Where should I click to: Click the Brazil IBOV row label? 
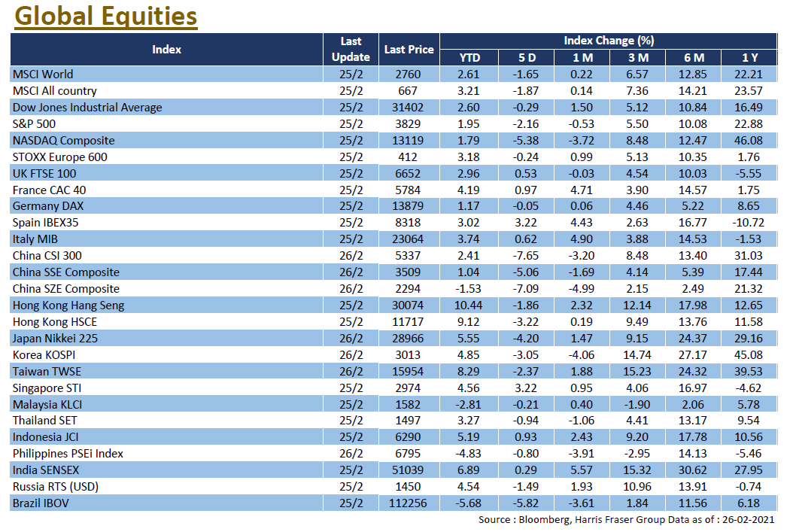click(41, 503)
